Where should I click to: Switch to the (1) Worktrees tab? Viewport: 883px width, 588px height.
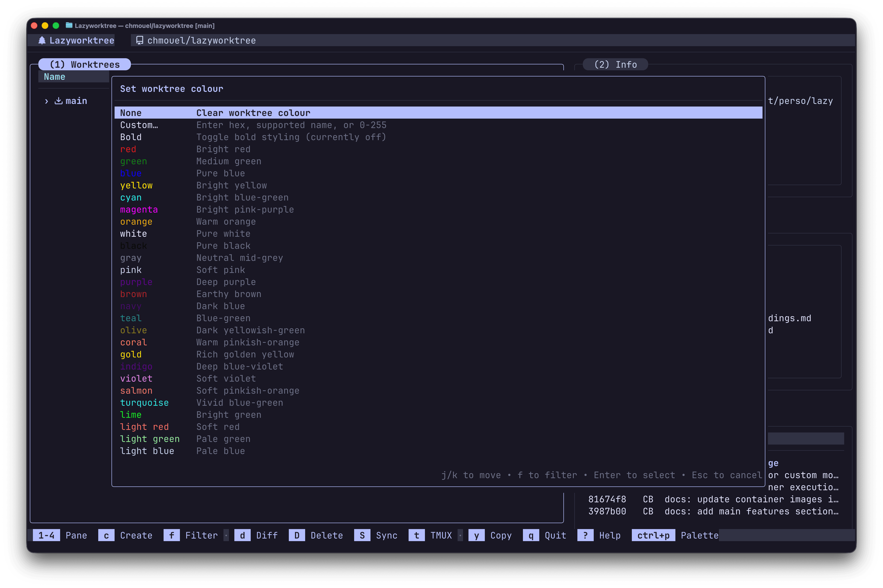(x=85, y=64)
